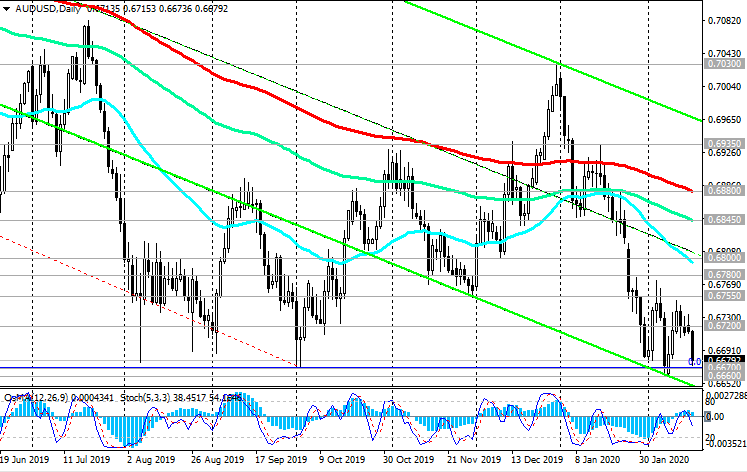Screen dimensions: 747x472
Task: Click the 11 Jul 2019 date label
Action: click(x=87, y=460)
